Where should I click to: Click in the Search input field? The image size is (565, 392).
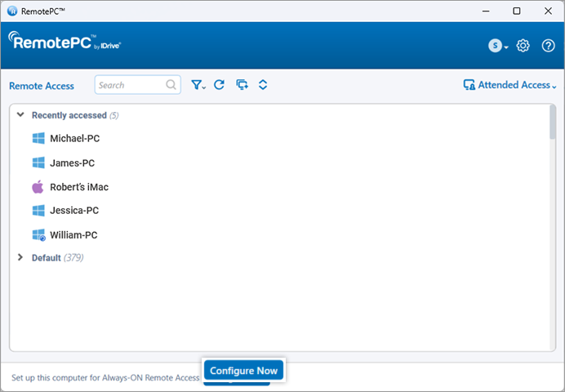point(129,85)
